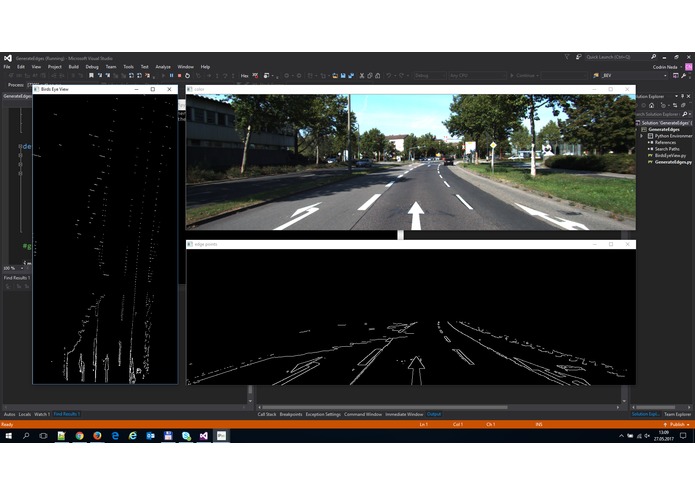Click the Paste icon in toolbar

click(378, 76)
